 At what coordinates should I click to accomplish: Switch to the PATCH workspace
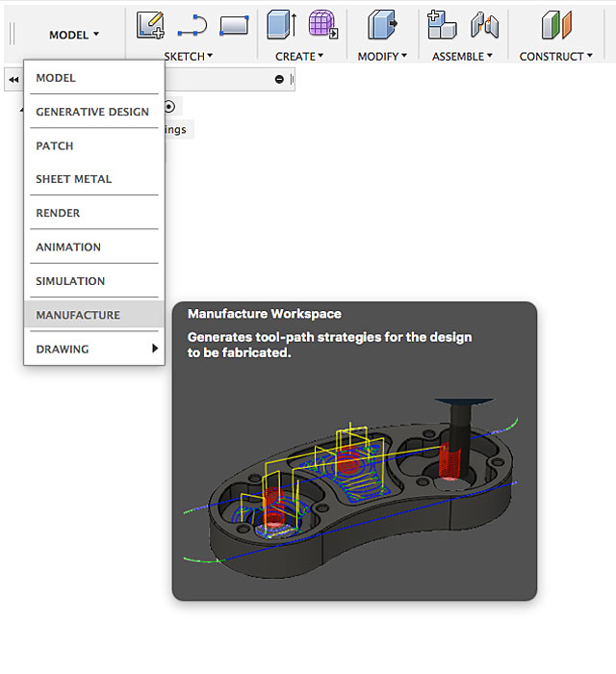[94, 145]
